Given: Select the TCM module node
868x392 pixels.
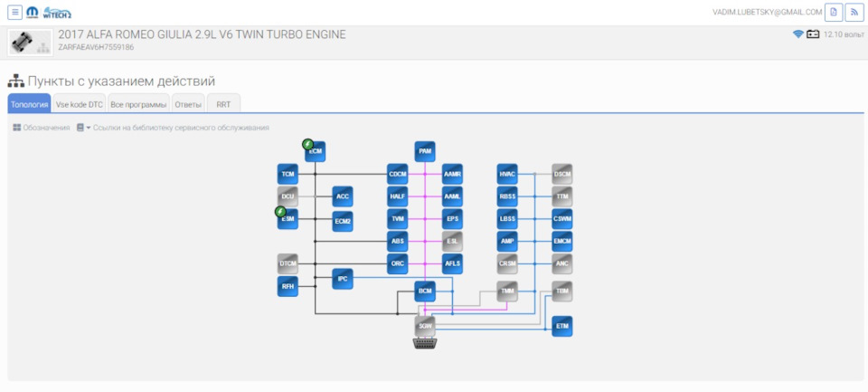Looking at the screenshot, I should click(288, 174).
